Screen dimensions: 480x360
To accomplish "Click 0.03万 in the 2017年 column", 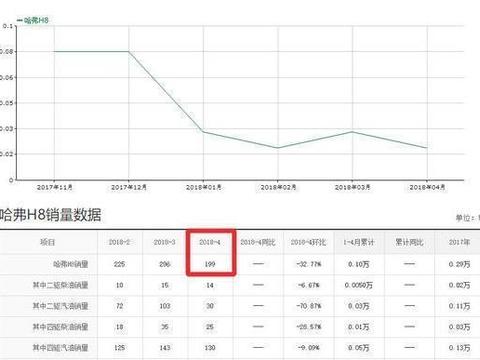I will (x=459, y=327).
